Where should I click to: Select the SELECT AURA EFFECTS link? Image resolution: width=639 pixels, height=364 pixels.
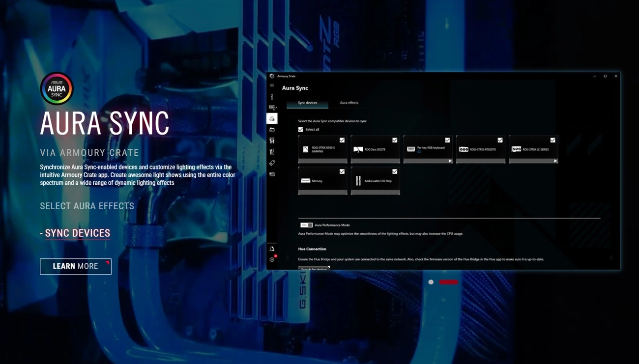(87, 206)
